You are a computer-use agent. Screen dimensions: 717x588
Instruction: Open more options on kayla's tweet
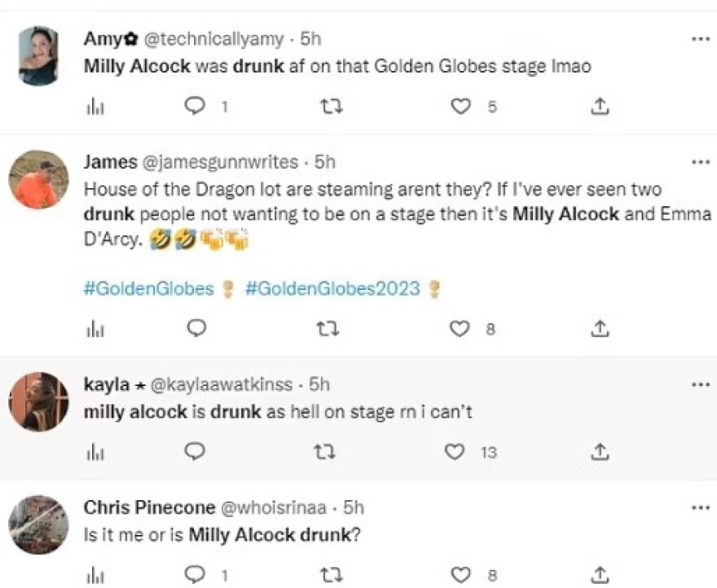point(700,384)
